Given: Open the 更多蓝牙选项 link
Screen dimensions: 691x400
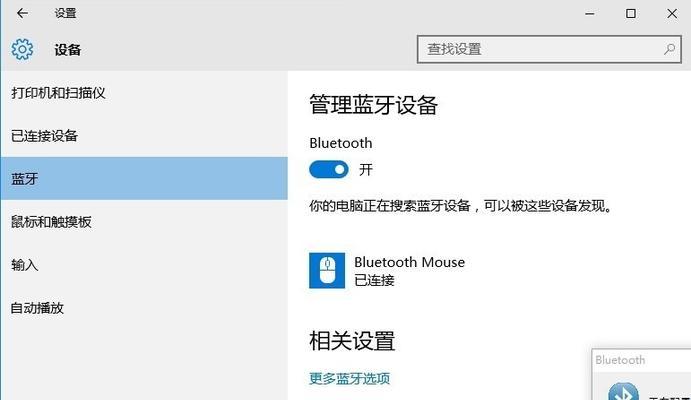Looking at the screenshot, I should [x=349, y=378].
